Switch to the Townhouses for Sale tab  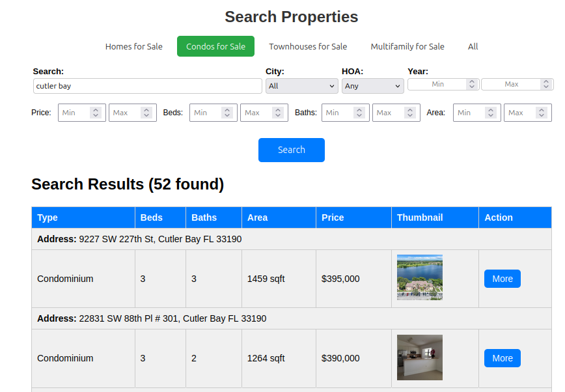308,46
